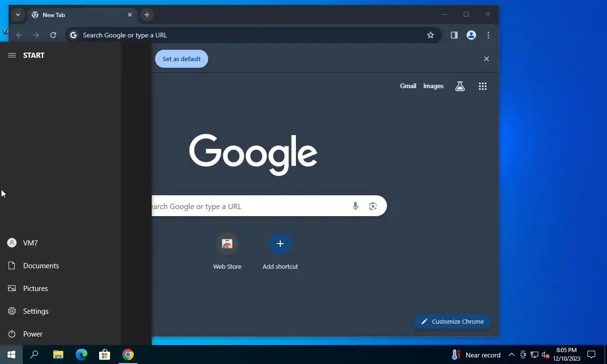Viewport: 607px width, 364px height.
Task: Show hidden system tray icons
Action: coord(512,355)
